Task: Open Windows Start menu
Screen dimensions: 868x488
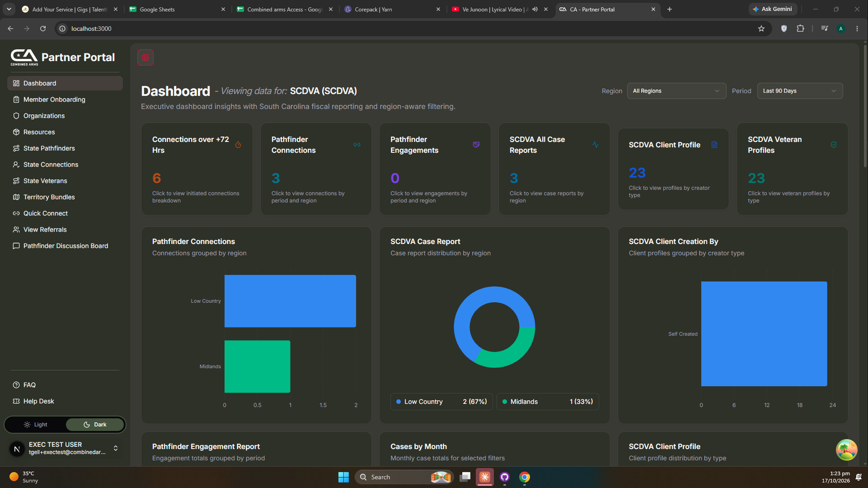Action: [343, 477]
